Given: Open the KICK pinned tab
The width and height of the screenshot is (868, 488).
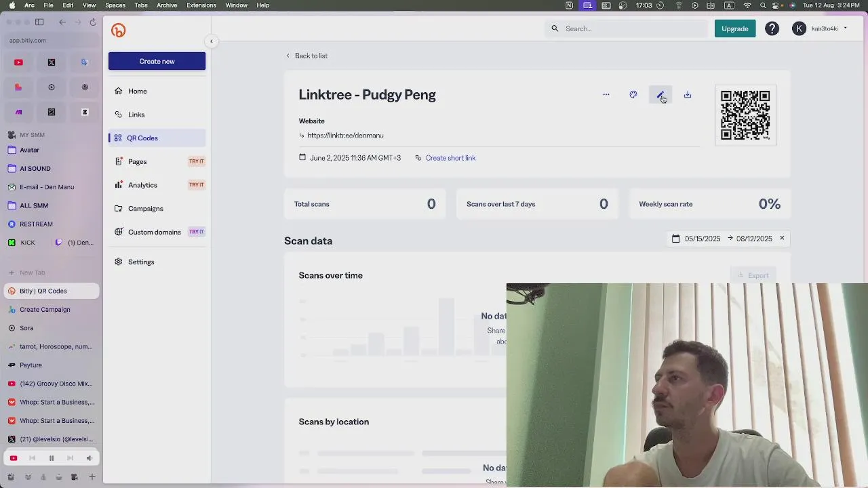Looking at the screenshot, I should [x=28, y=243].
